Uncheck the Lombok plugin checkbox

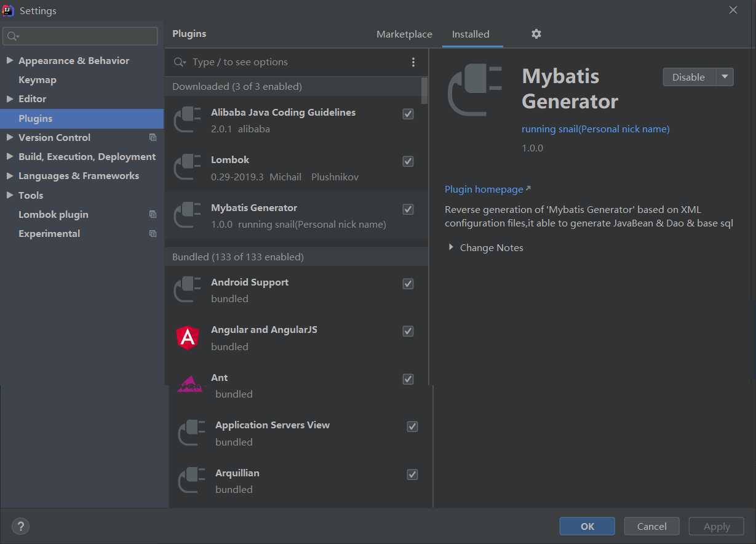(408, 161)
